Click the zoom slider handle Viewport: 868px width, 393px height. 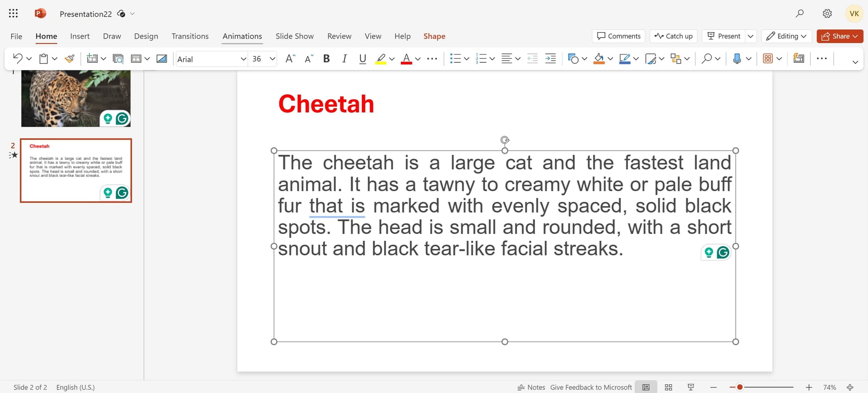coord(740,387)
